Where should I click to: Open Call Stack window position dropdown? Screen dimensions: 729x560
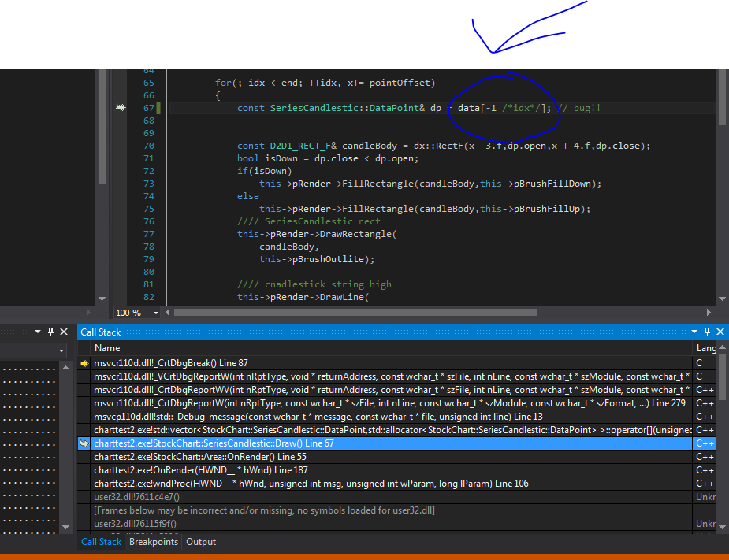(694, 332)
